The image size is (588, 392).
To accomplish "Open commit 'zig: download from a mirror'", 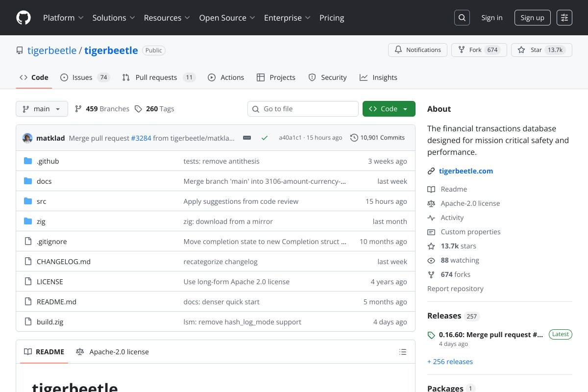I will point(228,221).
